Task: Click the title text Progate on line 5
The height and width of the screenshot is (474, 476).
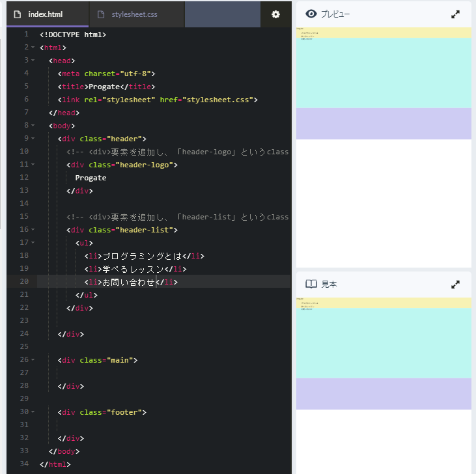Action: [104, 87]
